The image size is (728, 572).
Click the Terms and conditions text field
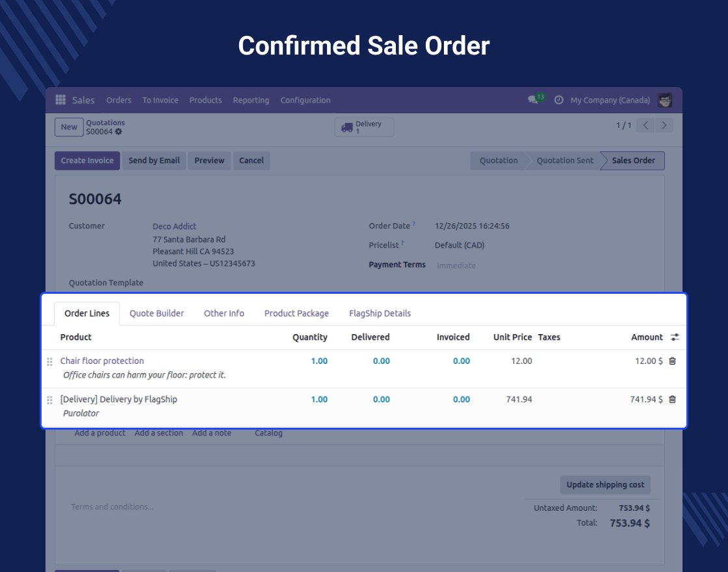[112, 507]
